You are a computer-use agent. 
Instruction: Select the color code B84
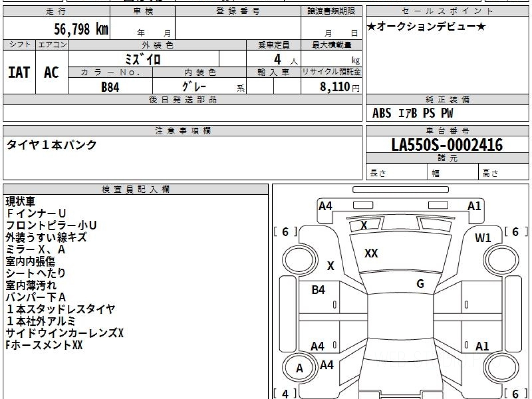110,87
